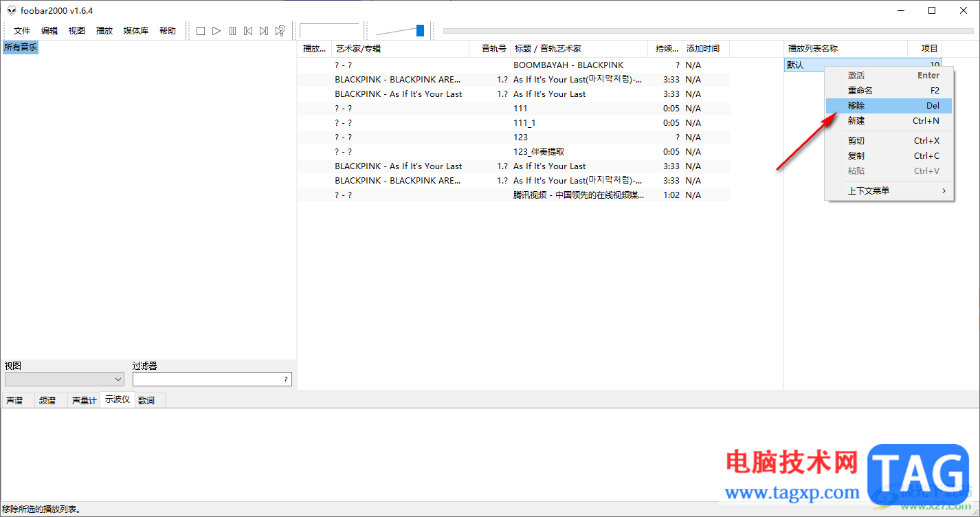Sort by the 添加时间 column header
The width and height of the screenshot is (980, 517).
(x=706, y=48)
